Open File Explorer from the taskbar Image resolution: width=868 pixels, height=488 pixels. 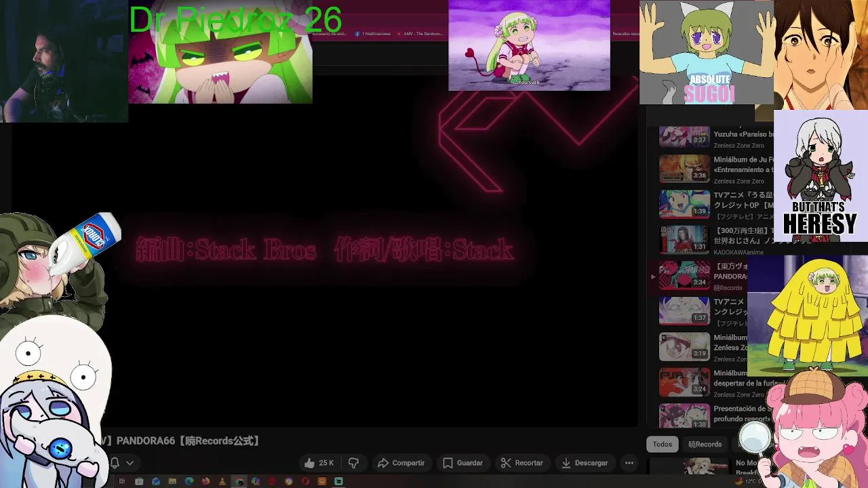[x=172, y=481]
